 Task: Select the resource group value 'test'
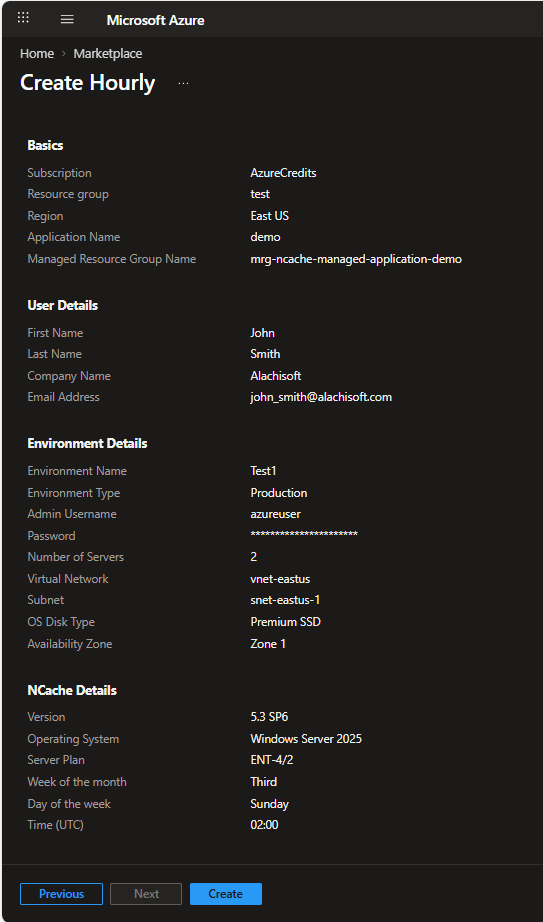click(x=260, y=194)
